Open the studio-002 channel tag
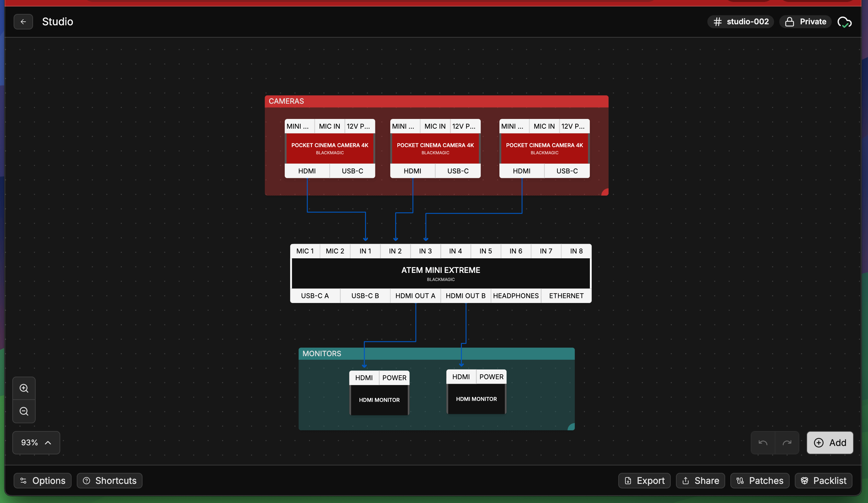868x503 pixels. coord(741,21)
